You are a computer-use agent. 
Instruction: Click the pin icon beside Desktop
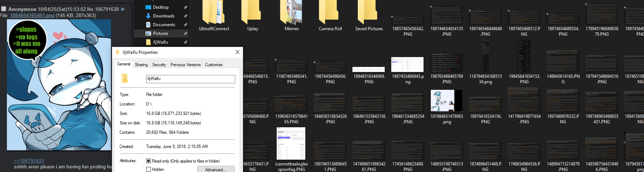[x=185, y=7]
